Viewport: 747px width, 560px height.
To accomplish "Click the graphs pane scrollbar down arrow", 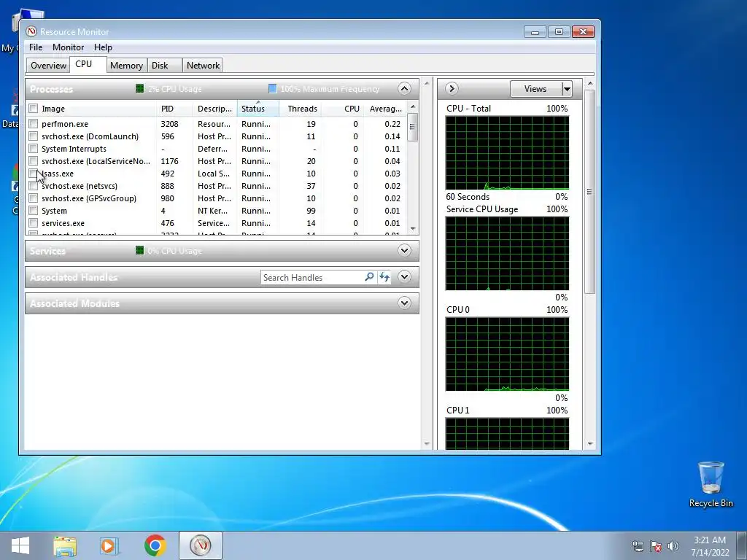I will point(589,444).
